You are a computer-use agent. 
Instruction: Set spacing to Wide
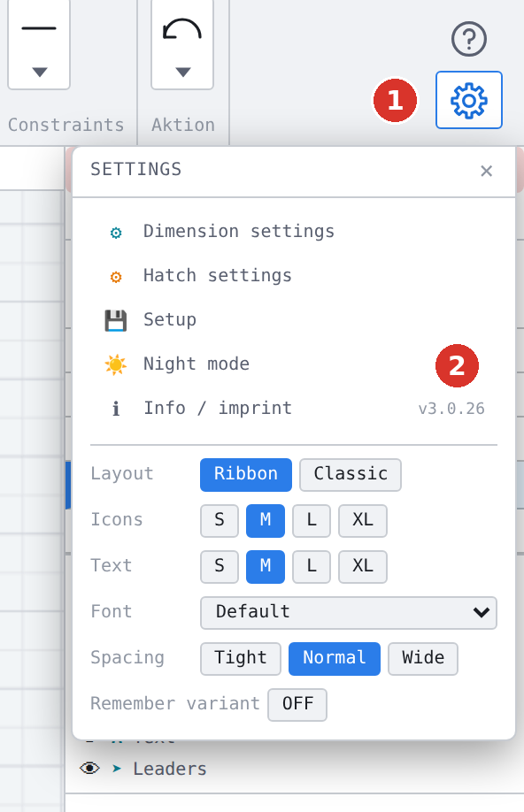(x=423, y=659)
